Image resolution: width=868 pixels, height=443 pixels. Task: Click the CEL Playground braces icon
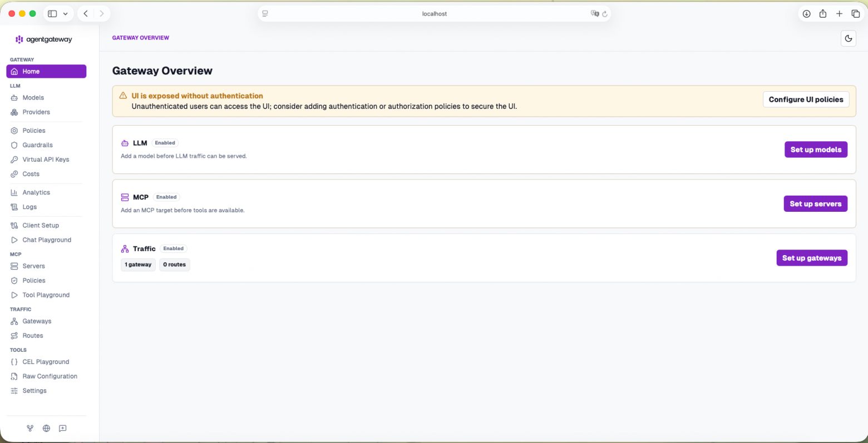point(14,361)
